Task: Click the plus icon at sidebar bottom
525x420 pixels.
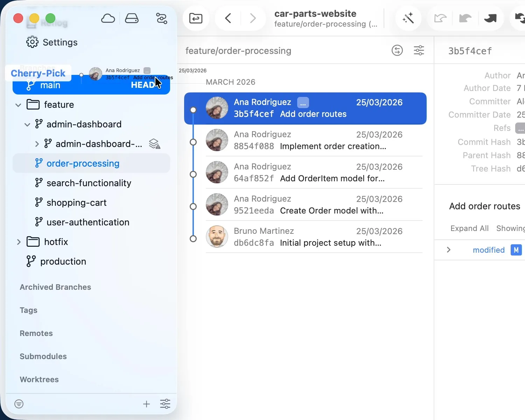Action: [147, 404]
